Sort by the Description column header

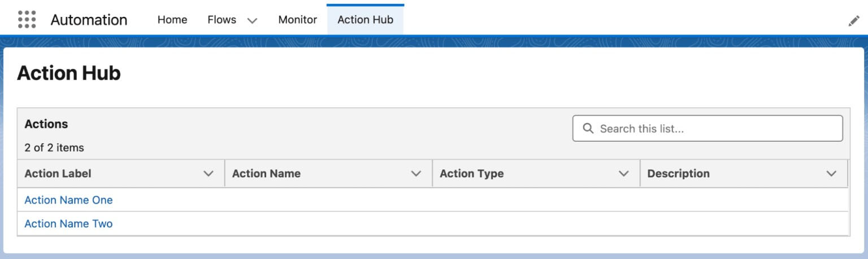pyautogui.click(x=678, y=174)
